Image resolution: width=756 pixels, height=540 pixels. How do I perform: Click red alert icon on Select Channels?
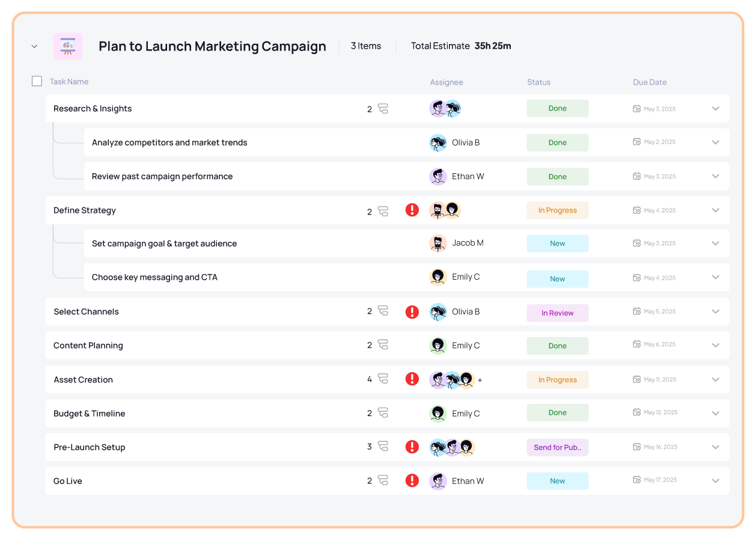pos(412,311)
